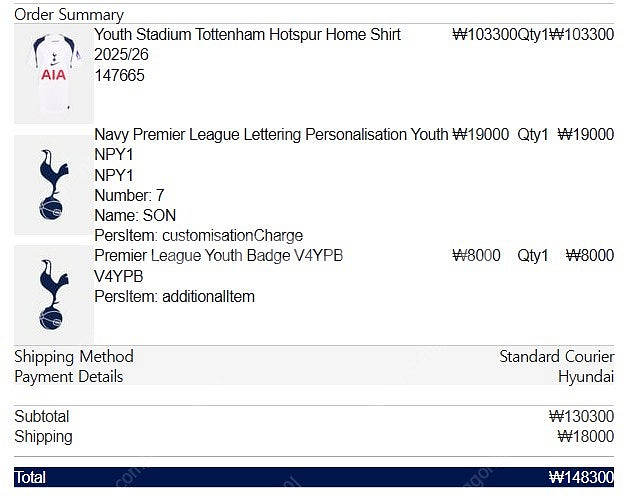Select the Youth Stadium Tottenham Hotspur Home Shirt title
Screen dimensions: 629x499
coord(247,44)
